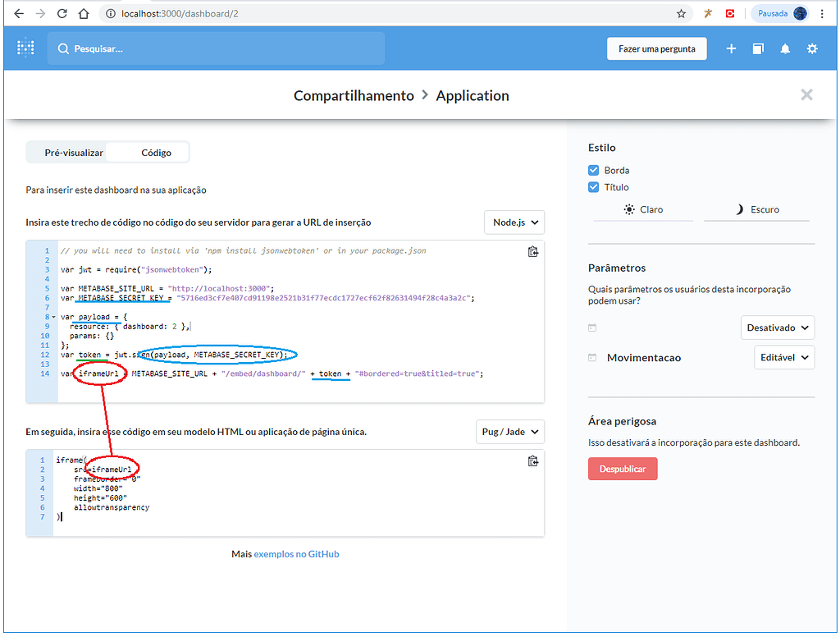The image size is (840, 637).
Task: Reload the page with refresh icon
Action: tap(62, 13)
